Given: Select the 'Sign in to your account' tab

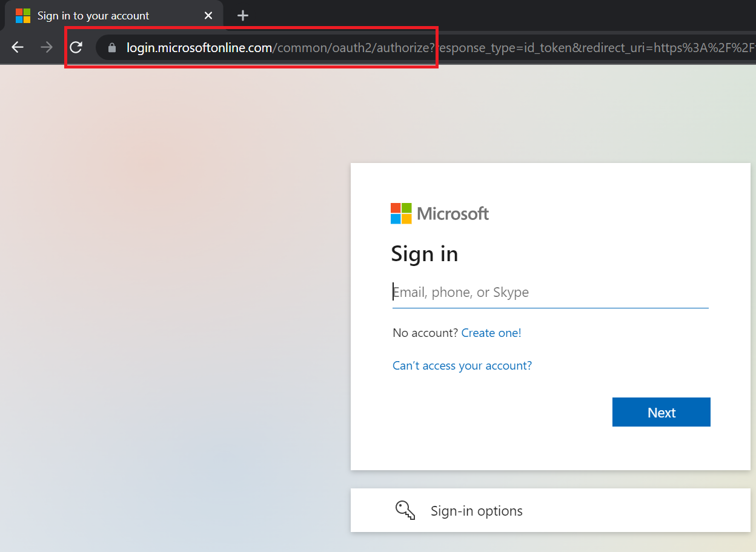Looking at the screenshot, I should click(x=113, y=16).
